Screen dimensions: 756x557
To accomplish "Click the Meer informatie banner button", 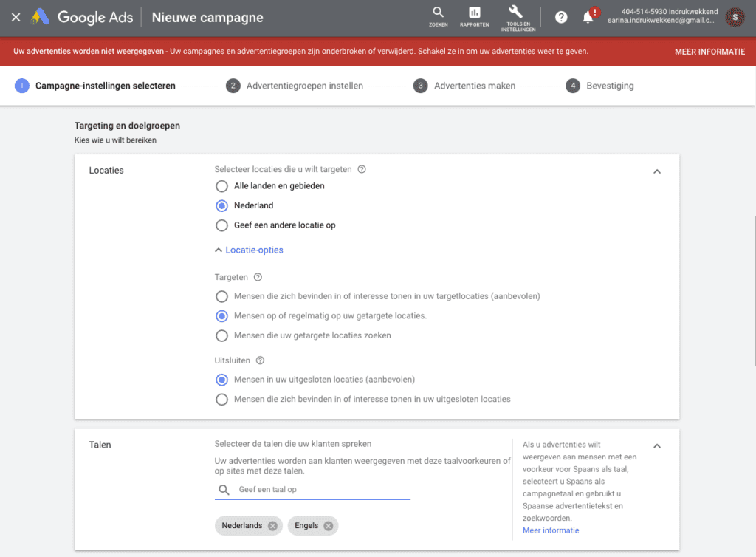I will [x=709, y=52].
